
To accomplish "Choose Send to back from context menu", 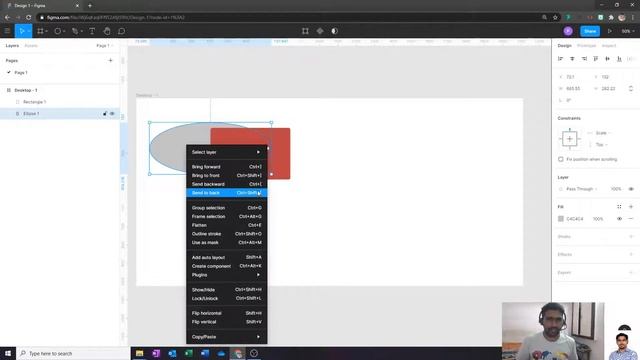I will (x=227, y=193).
